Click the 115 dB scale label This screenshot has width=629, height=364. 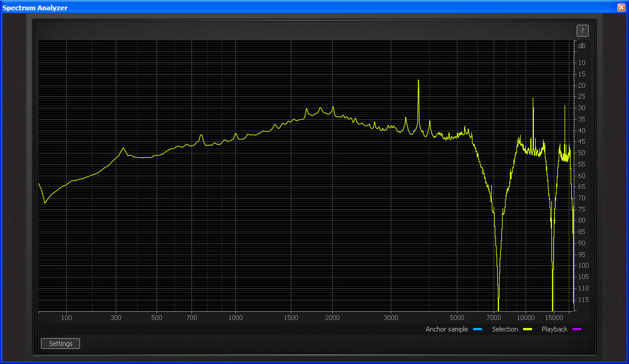583,300
